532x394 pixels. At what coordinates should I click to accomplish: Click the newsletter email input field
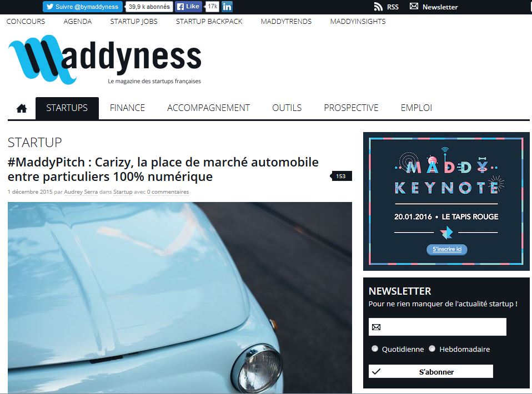pos(438,327)
